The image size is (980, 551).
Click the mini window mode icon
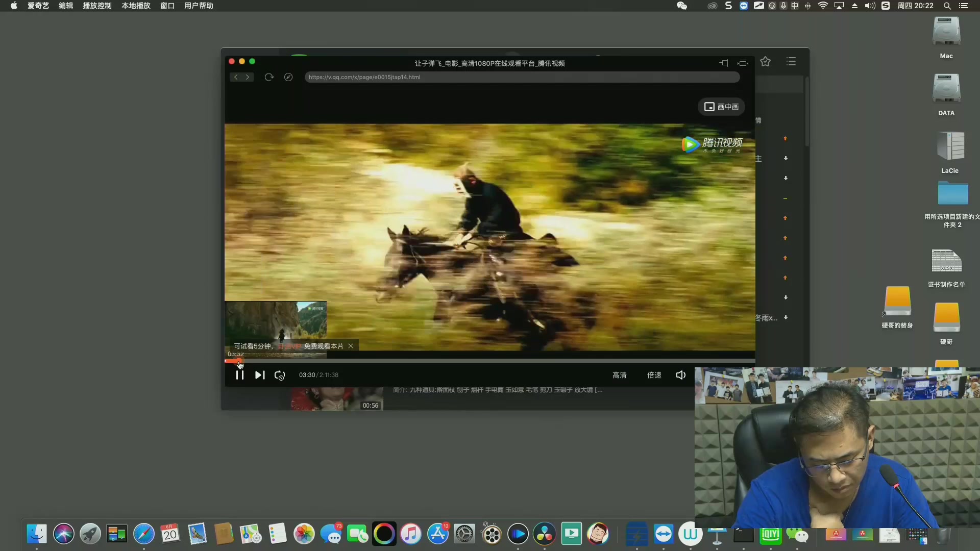pos(724,63)
